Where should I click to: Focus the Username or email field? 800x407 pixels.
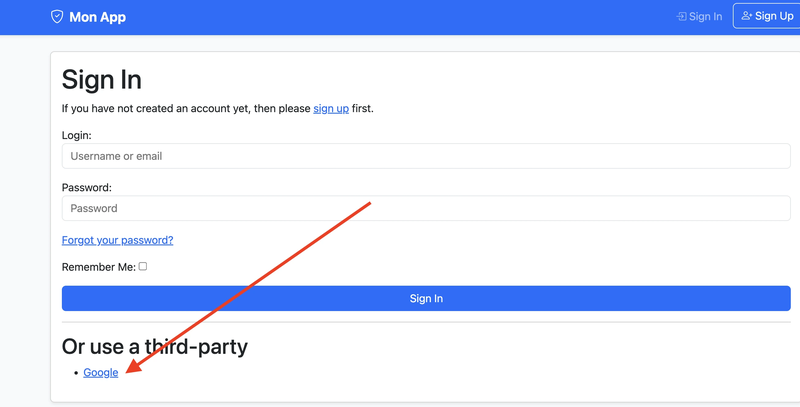click(426, 156)
